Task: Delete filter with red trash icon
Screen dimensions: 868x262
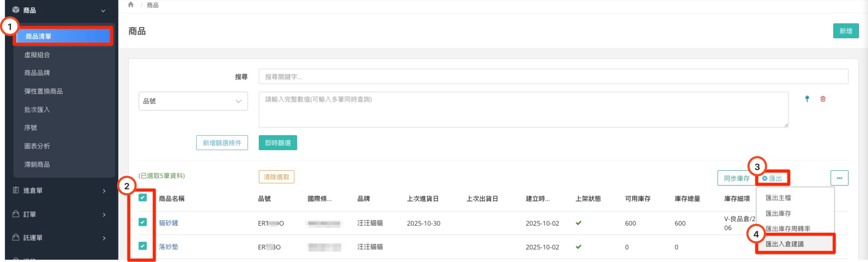Action: [823, 99]
